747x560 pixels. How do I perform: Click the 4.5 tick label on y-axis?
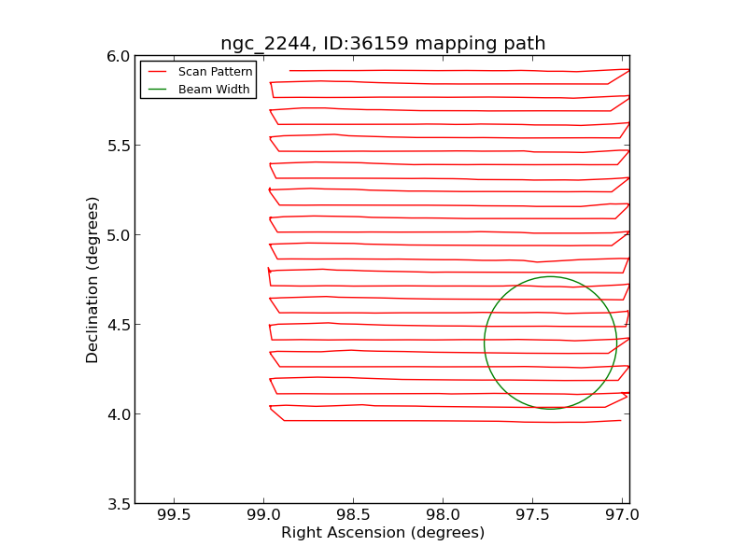(x=118, y=325)
